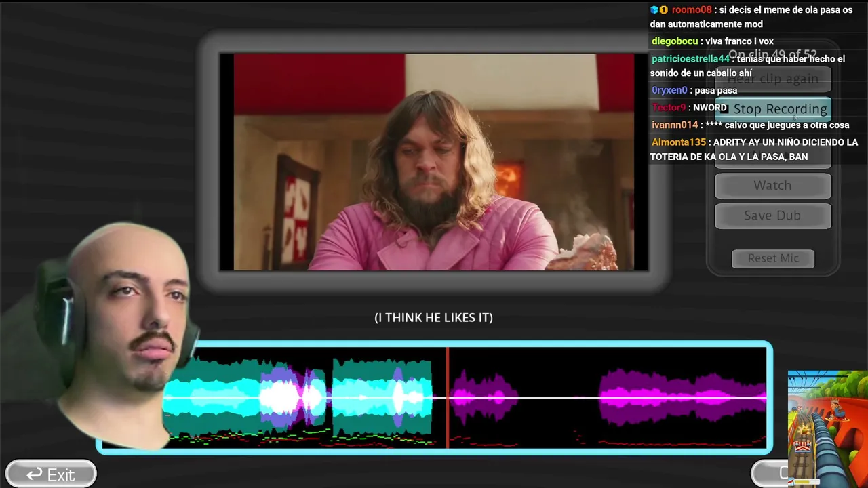The width and height of the screenshot is (868, 488).
Task: Click the message "**** calvo que juegues a otra cosa"
Action: pyautogui.click(x=777, y=125)
